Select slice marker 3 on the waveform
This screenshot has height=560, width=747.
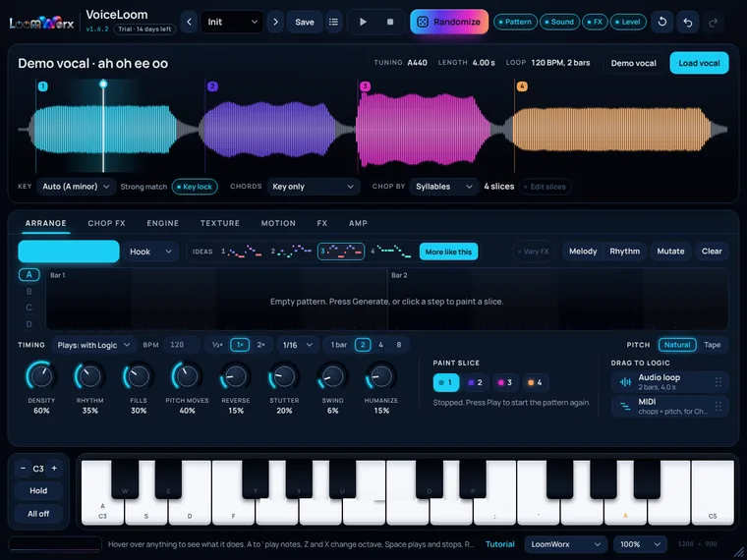coord(365,86)
